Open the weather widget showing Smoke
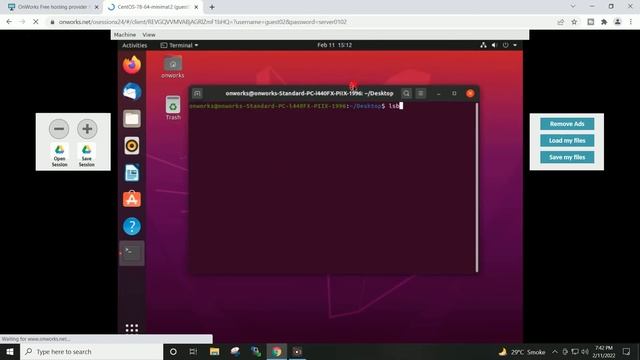Image resolution: width=640 pixels, height=360 pixels. [x=522, y=351]
